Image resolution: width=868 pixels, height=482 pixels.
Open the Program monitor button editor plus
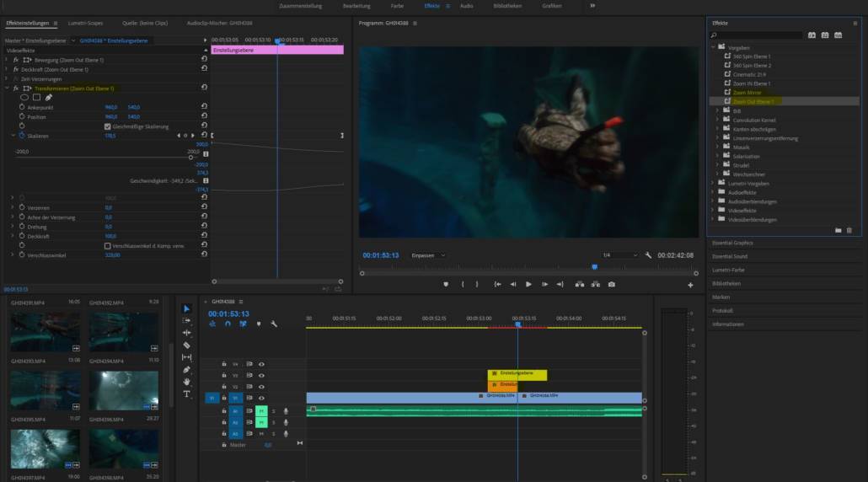click(690, 285)
